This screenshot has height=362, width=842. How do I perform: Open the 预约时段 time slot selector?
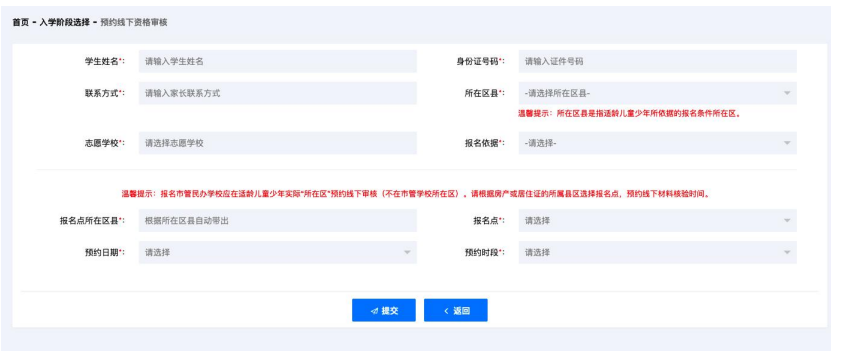(x=657, y=252)
